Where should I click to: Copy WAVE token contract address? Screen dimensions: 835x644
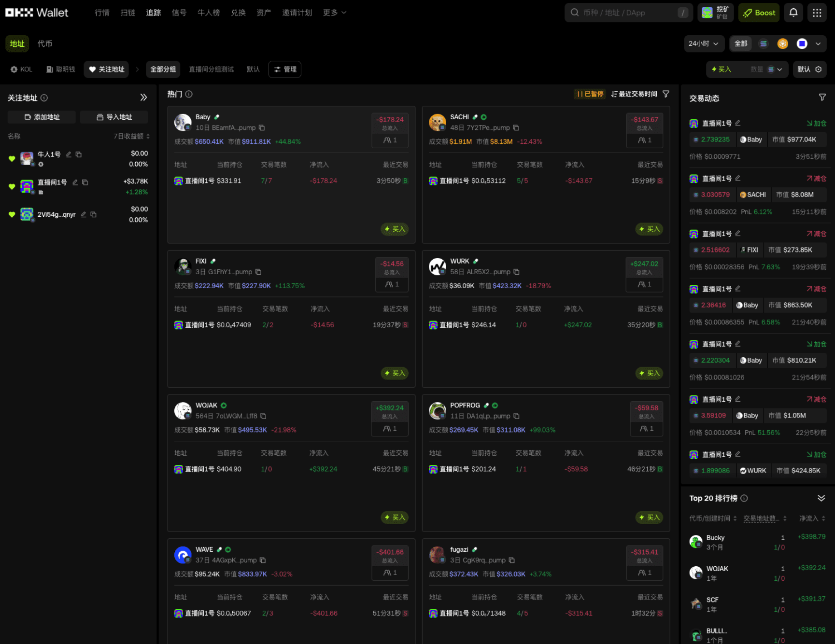pos(263,560)
